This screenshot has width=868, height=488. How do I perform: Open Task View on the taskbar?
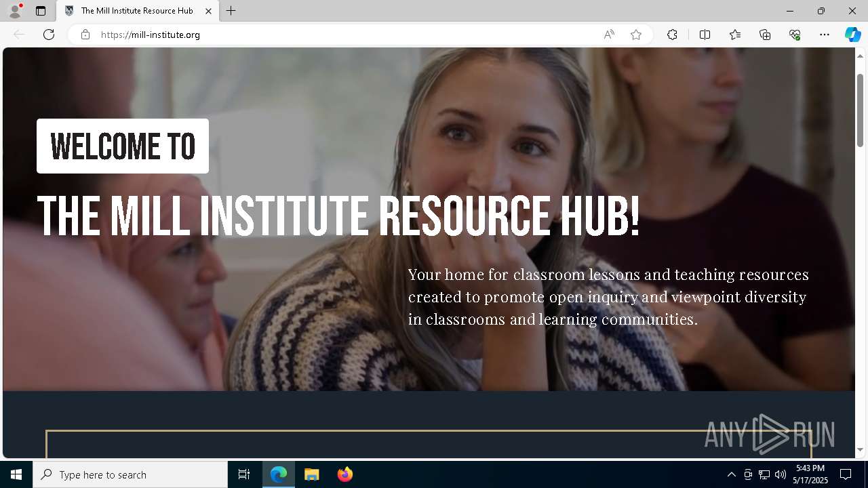(x=244, y=474)
